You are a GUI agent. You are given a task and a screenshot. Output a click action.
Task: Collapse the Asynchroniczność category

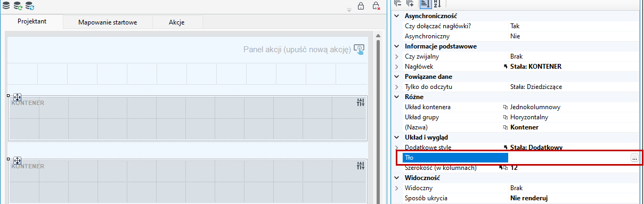pos(396,16)
